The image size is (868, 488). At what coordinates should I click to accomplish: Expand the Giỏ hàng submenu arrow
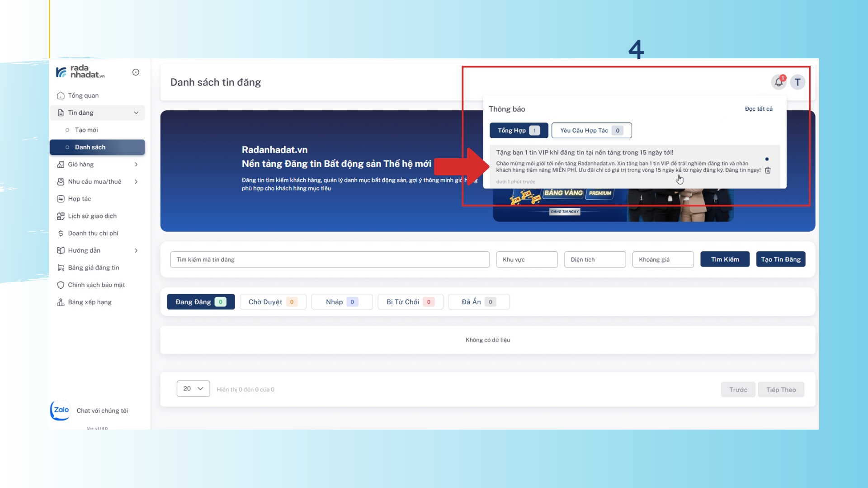tap(136, 164)
